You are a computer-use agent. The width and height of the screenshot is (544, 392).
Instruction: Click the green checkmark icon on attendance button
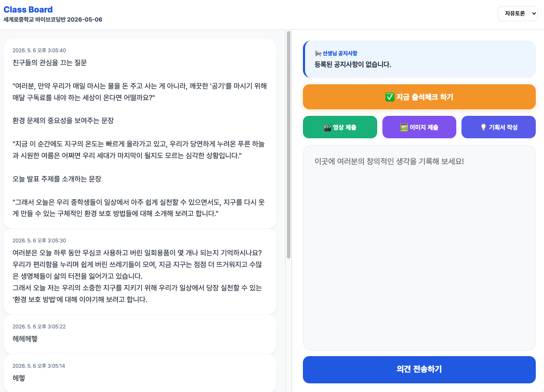tap(389, 97)
